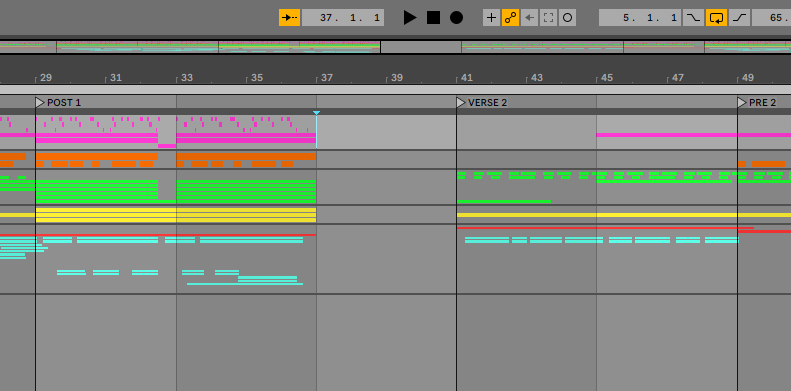The image size is (791, 391).
Task: Stop playback with the Stop button
Action: coord(433,18)
